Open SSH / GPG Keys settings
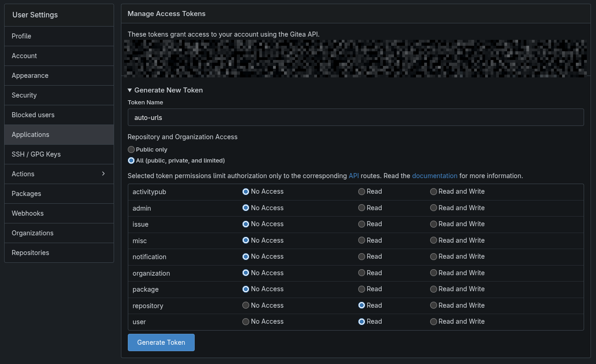596x364 pixels. [x=36, y=154]
